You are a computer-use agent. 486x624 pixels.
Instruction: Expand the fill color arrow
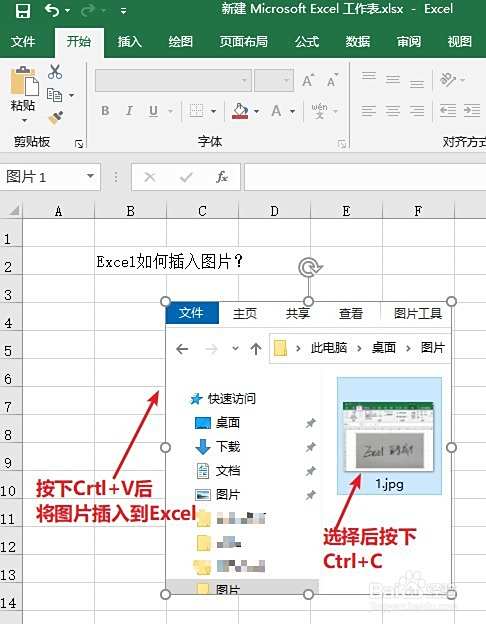256,111
